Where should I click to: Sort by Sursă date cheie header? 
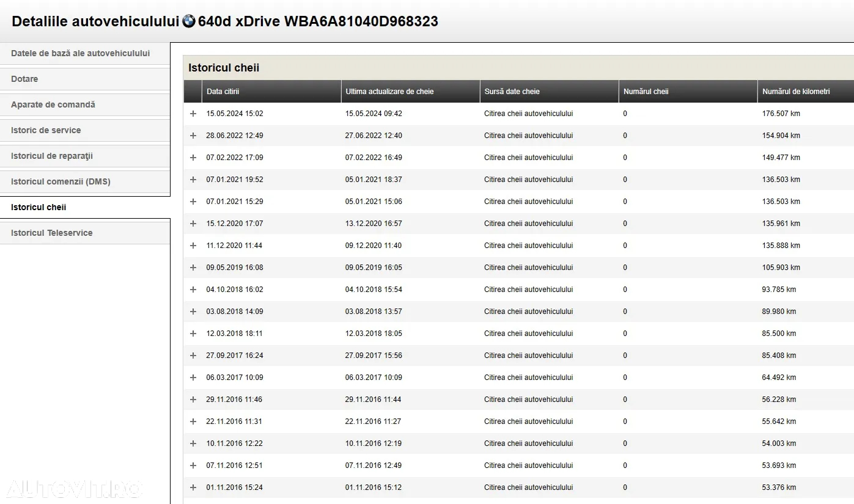coord(549,92)
